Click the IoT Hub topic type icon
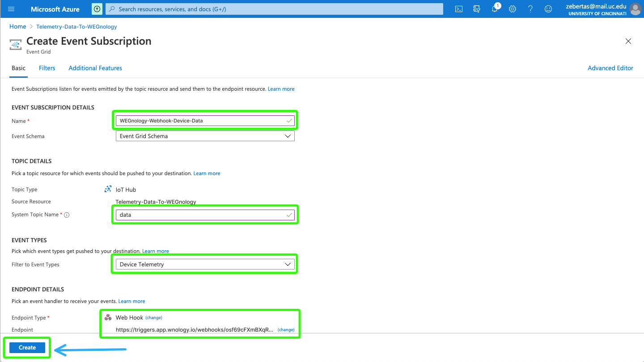This screenshot has height=362, width=644. point(108,189)
